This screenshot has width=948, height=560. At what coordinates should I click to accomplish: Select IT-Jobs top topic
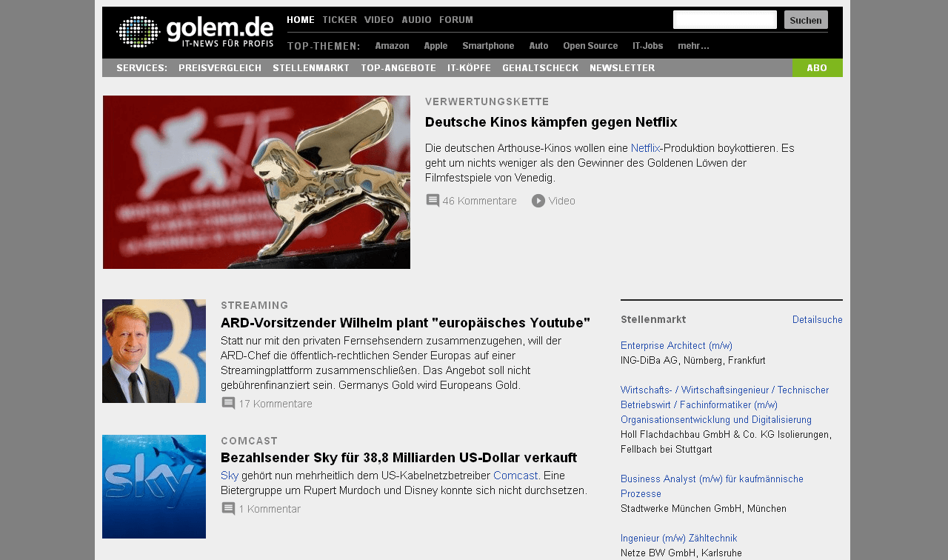[648, 46]
